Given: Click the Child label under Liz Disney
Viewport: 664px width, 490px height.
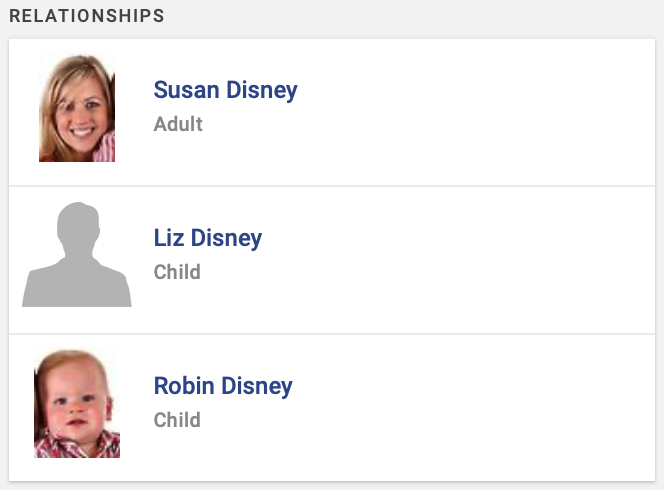Looking at the screenshot, I should (177, 272).
